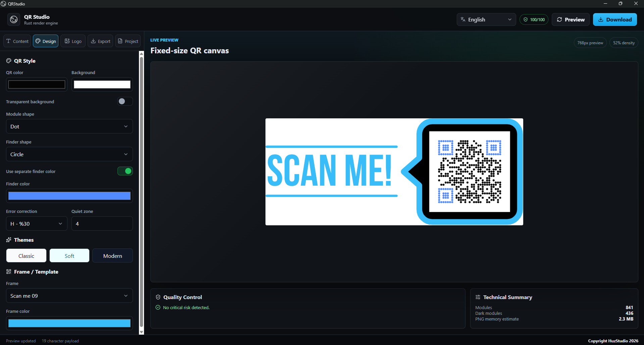Click the Download button
The height and width of the screenshot is (345, 644).
pyautogui.click(x=615, y=19)
